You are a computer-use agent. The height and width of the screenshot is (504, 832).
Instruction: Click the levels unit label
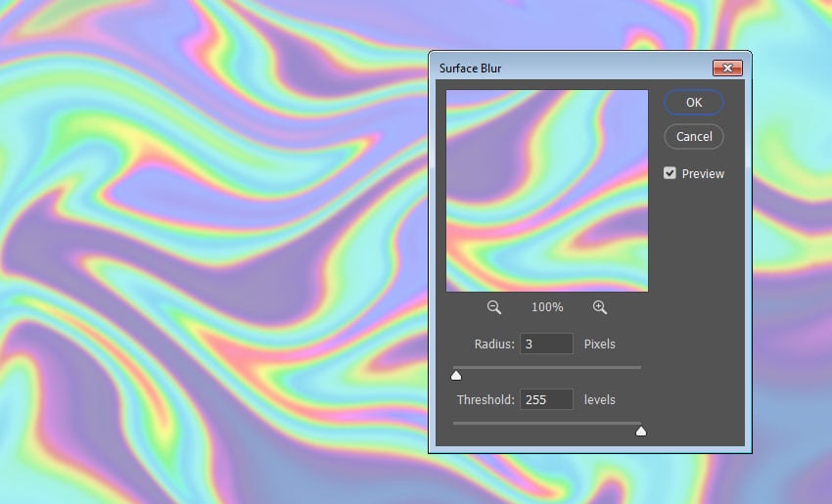600,399
